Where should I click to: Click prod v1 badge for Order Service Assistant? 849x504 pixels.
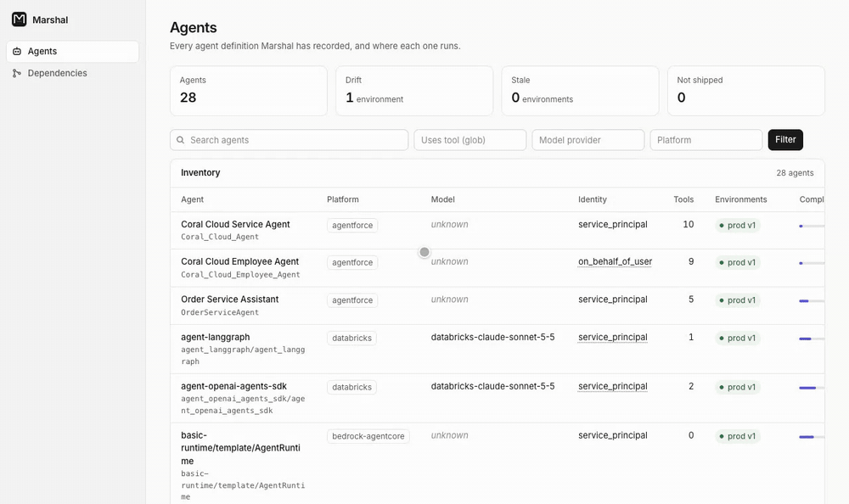[x=738, y=300]
